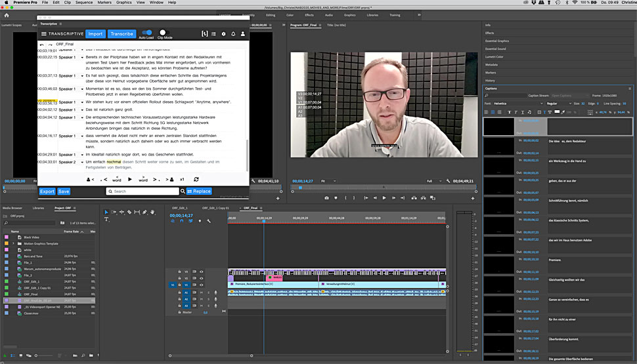Select the Hand tool

click(152, 212)
